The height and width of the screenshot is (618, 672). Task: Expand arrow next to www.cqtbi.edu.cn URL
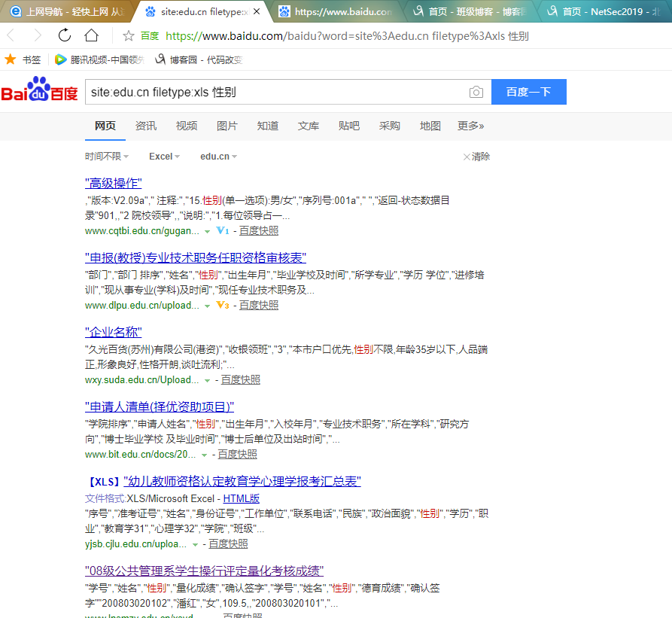tap(207, 231)
